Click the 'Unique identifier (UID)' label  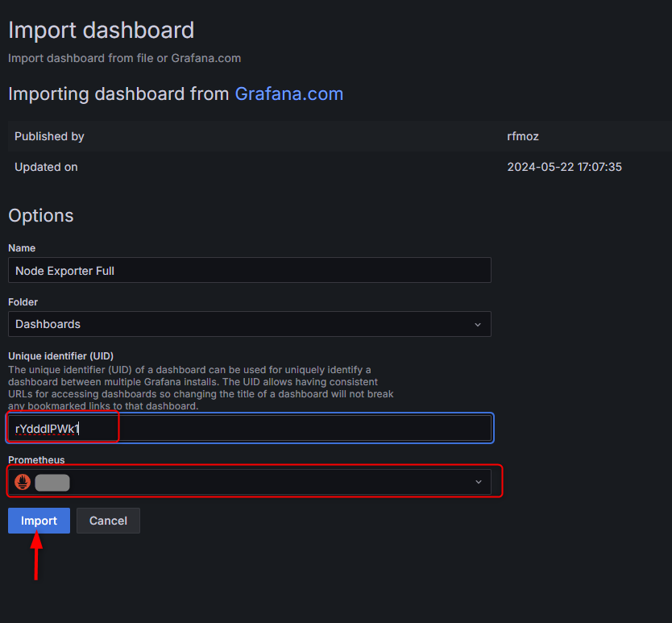point(61,356)
